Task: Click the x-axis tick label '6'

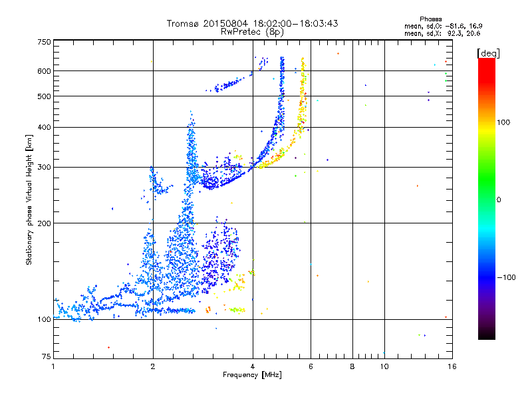Action: tap(311, 366)
